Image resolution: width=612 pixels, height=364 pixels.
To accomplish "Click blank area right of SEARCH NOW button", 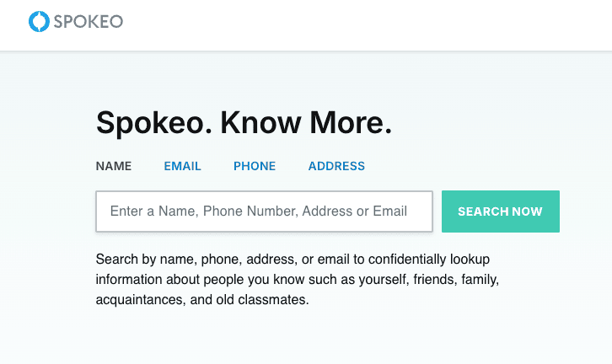I will pos(586,211).
